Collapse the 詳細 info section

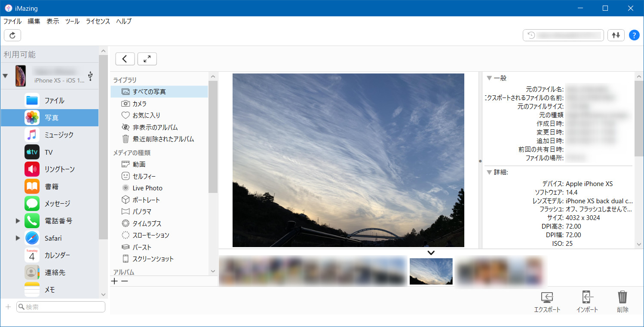(x=489, y=172)
